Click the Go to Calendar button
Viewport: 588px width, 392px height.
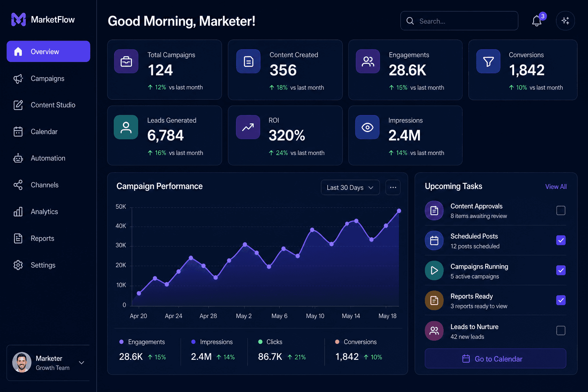495,359
